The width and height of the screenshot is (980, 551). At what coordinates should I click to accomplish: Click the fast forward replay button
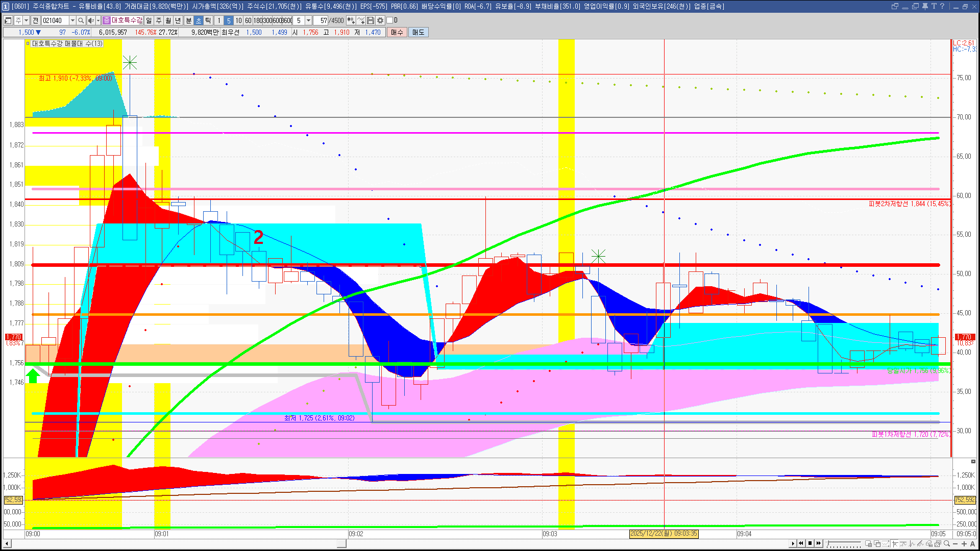pyautogui.click(x=819, y=543)
